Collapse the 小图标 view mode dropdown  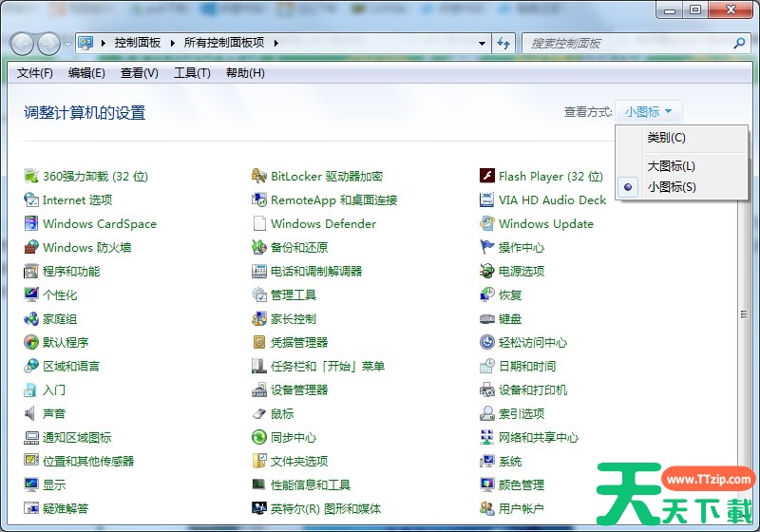pyautogui.click(x=649, y=112)
